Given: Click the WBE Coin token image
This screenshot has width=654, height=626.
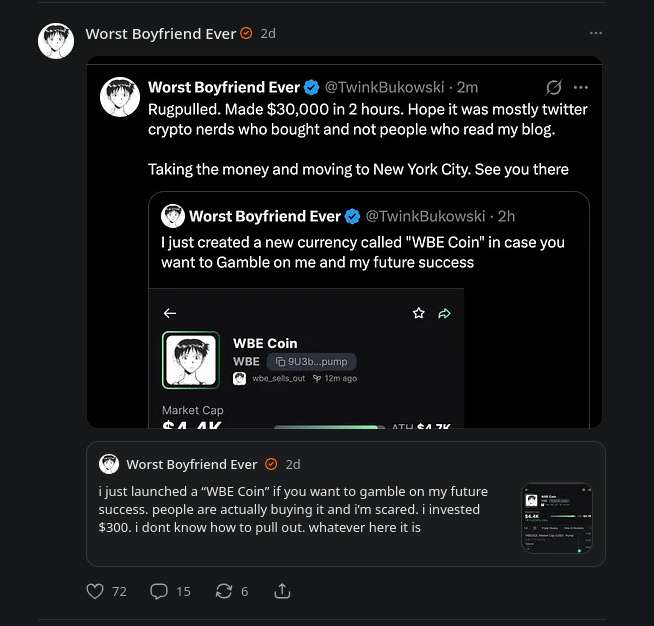Looking at the screenshot, I should (x=190, y=360).
